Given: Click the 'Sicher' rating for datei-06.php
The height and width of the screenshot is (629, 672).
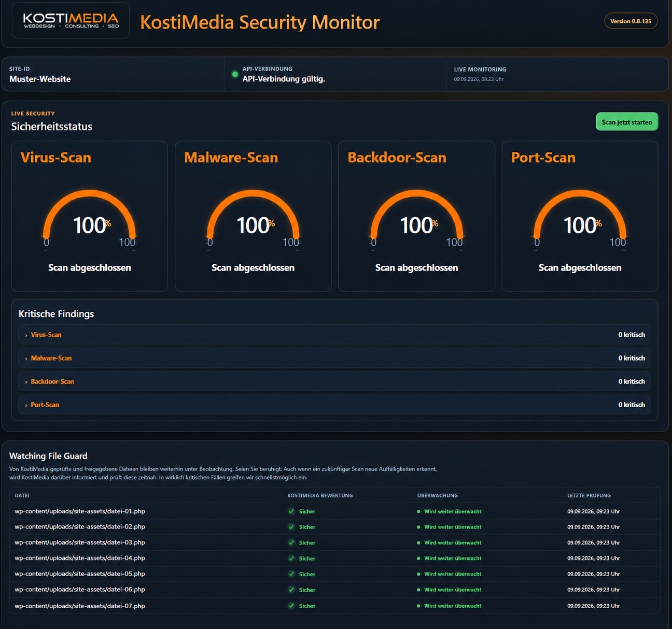Looking at the screenshot, I should coord(307,590).
